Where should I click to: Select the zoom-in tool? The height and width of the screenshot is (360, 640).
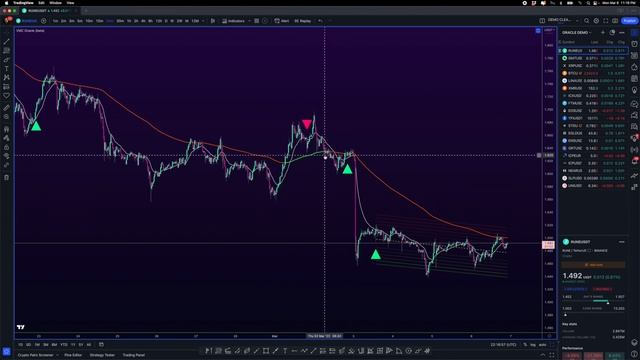7,117
